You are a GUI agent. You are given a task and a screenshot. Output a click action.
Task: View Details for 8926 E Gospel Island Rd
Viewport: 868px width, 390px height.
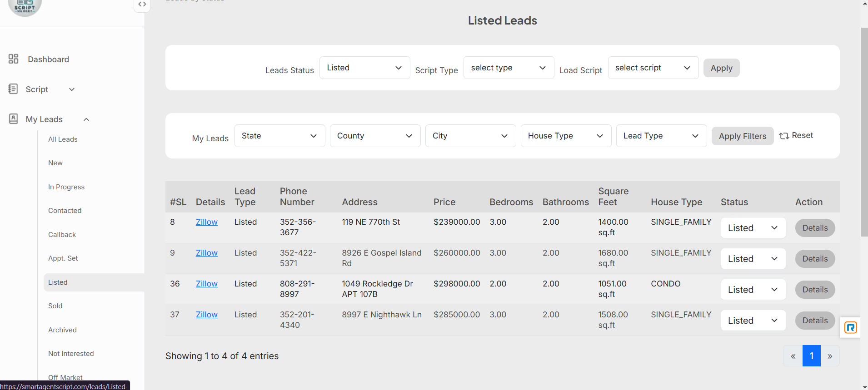pyautogui.click(x=815, y=259)
